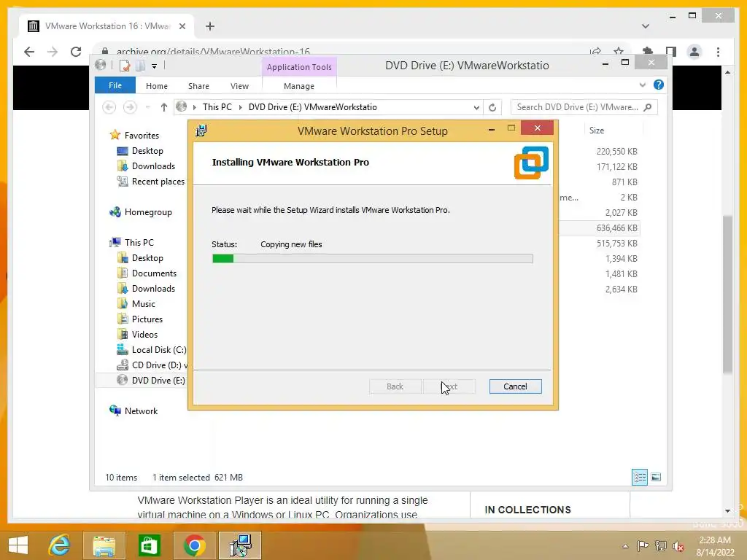Click the VMware setup installer title icon
The width and height of the screenshot is (747, 560).
pos(201,131)
